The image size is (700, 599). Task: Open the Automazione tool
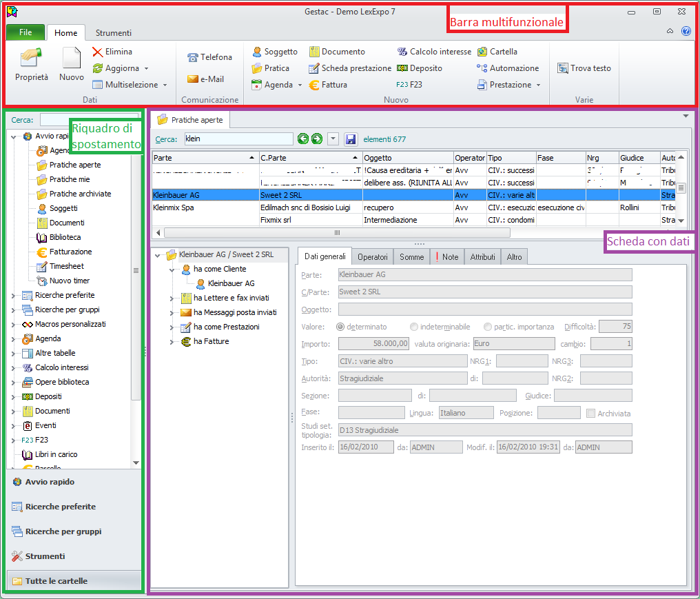pos(508,68)
